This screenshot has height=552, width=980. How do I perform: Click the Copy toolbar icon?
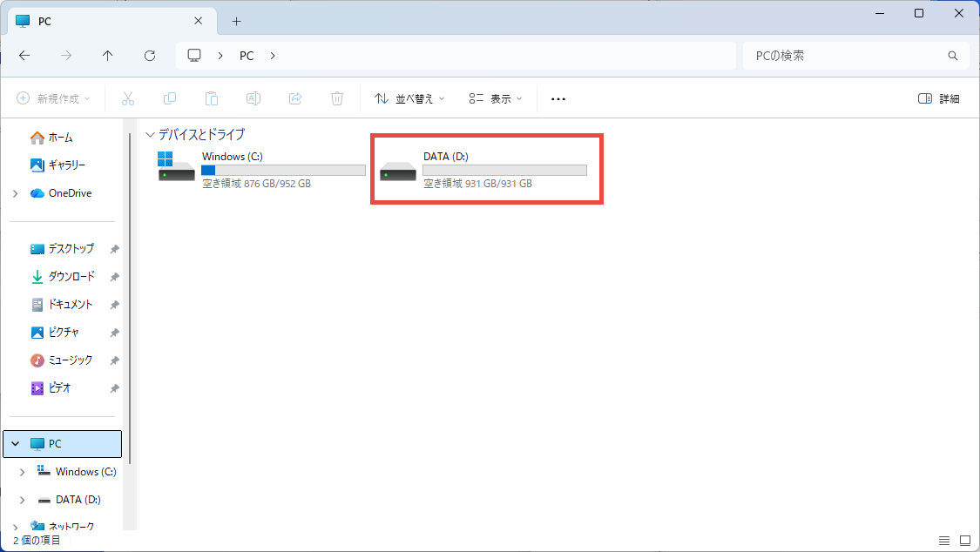(x=170, y=98)
